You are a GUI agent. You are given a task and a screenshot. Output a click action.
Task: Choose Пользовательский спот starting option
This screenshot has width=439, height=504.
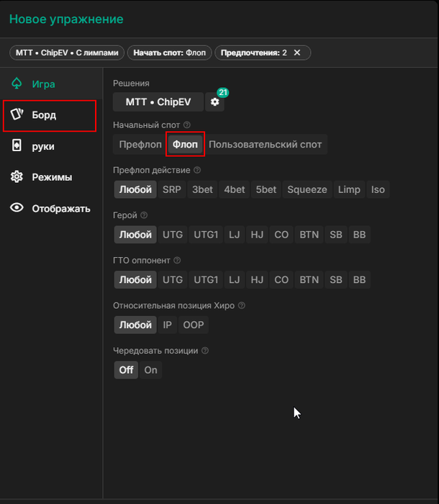pos(265,144)
